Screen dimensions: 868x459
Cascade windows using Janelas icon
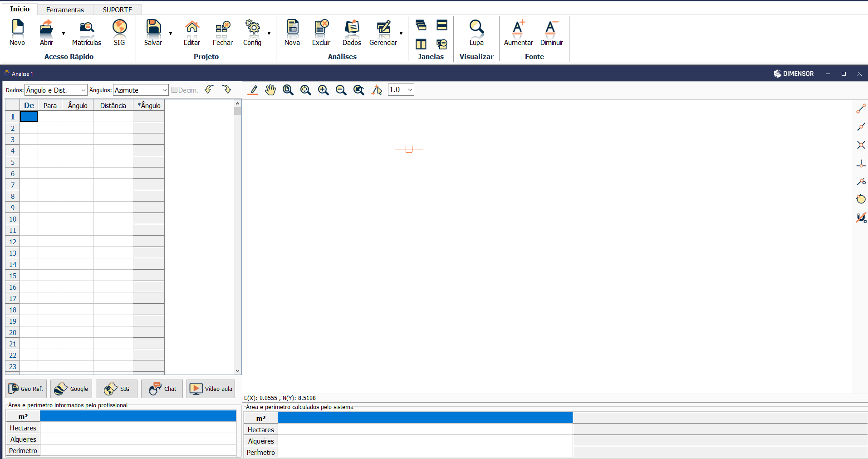421,25
